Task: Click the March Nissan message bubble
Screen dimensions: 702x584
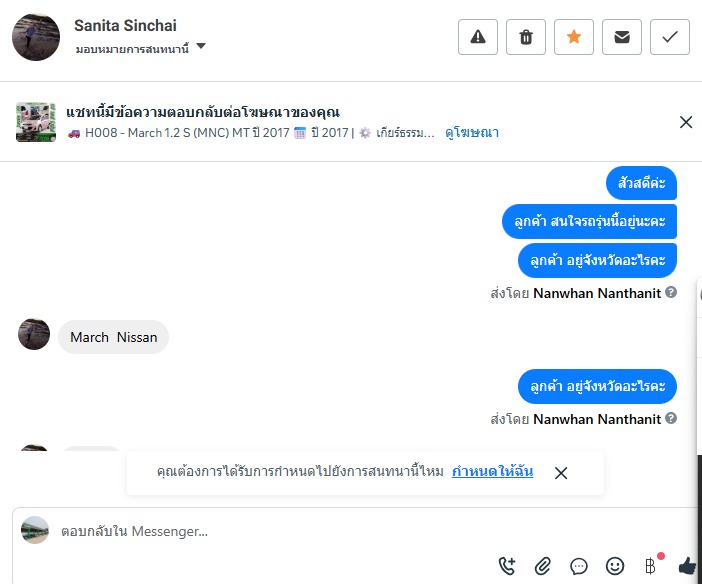Action: [113, 337]
